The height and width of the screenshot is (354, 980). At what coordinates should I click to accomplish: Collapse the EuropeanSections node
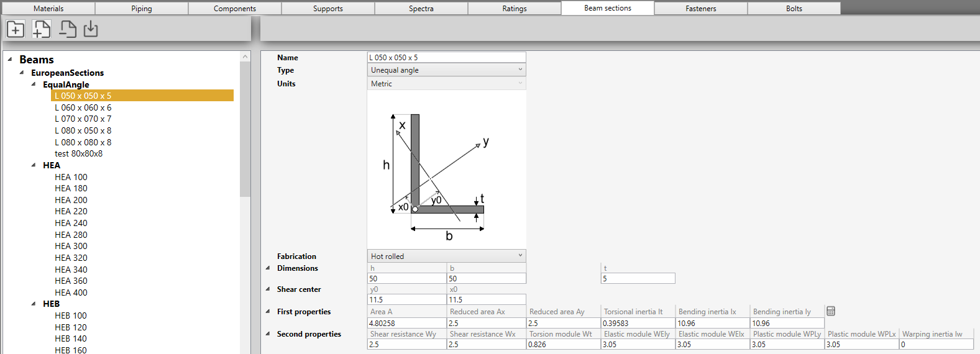(22, 73)
